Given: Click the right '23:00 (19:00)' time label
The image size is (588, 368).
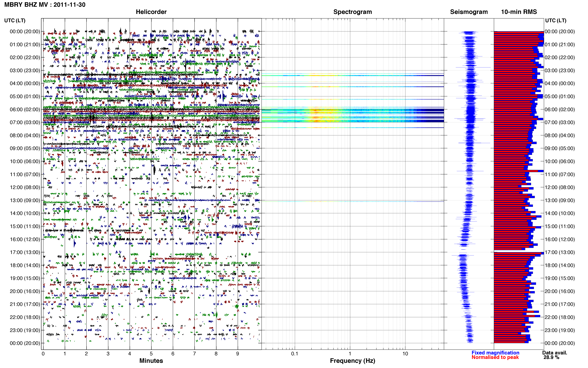Looking at the screenshot, I should click(560, 330).
